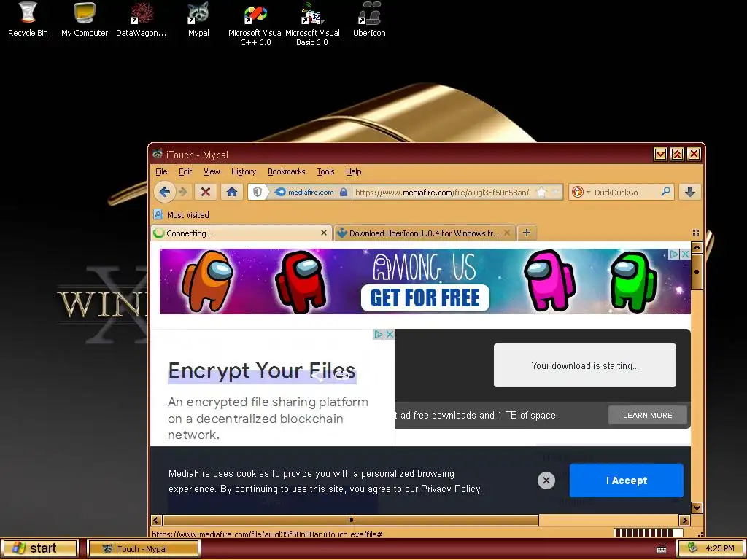
Task: Select the My Computer desktop icon
Action: coord(85,20)
